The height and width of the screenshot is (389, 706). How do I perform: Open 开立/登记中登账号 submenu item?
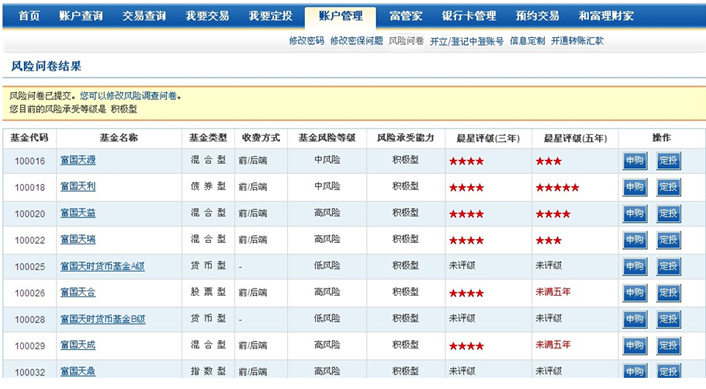click(466, 41)
